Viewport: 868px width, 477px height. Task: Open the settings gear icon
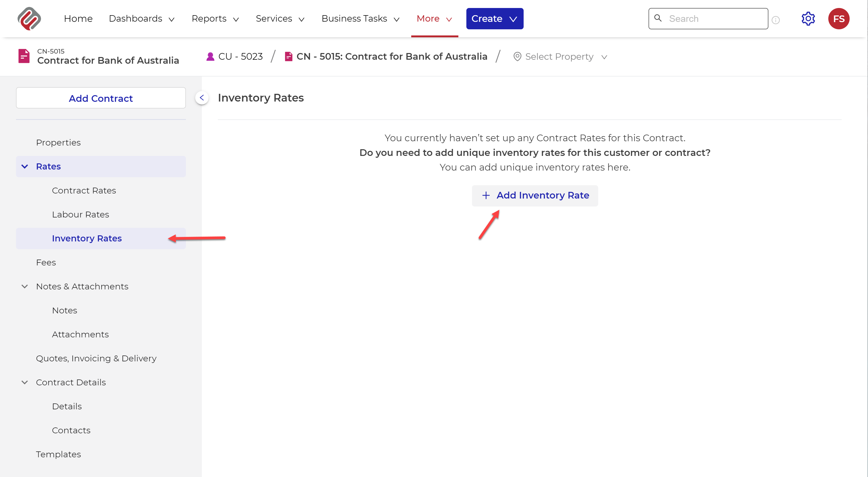[808, 19]
